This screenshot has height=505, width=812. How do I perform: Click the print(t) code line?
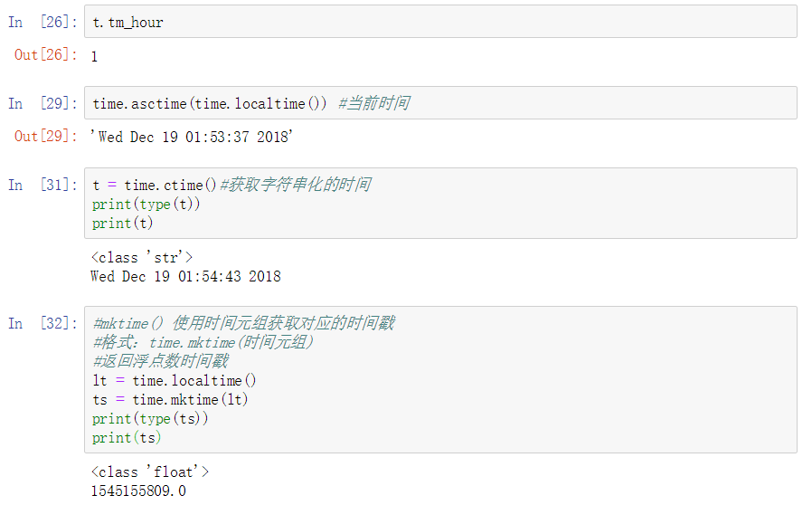123,223
